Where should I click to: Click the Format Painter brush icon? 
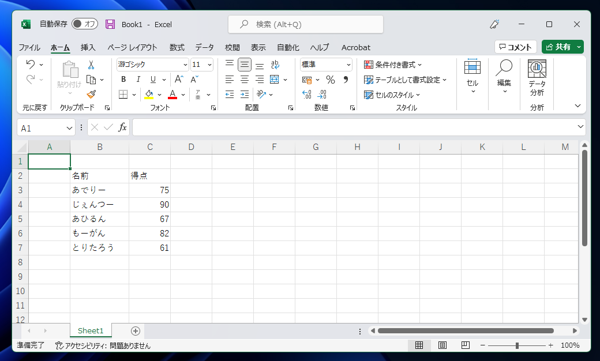pyautogui.click(x=91, y=94)
